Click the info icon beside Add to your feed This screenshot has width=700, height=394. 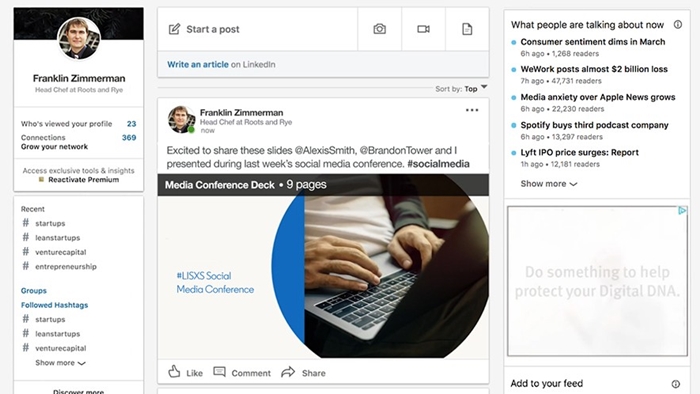[675, 384]
